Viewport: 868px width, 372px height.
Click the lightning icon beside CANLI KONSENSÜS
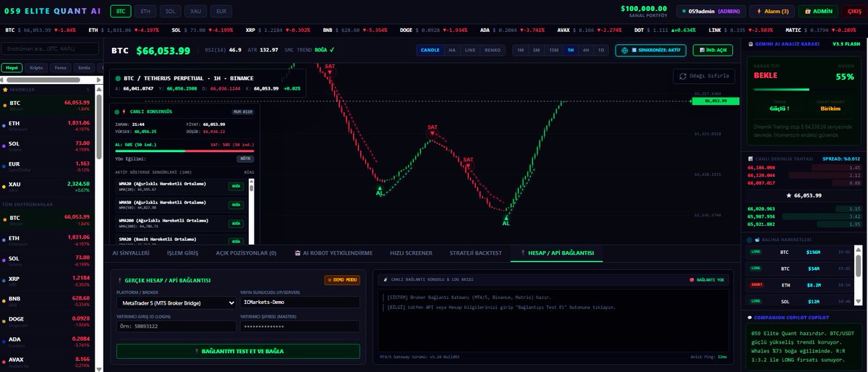124,111
